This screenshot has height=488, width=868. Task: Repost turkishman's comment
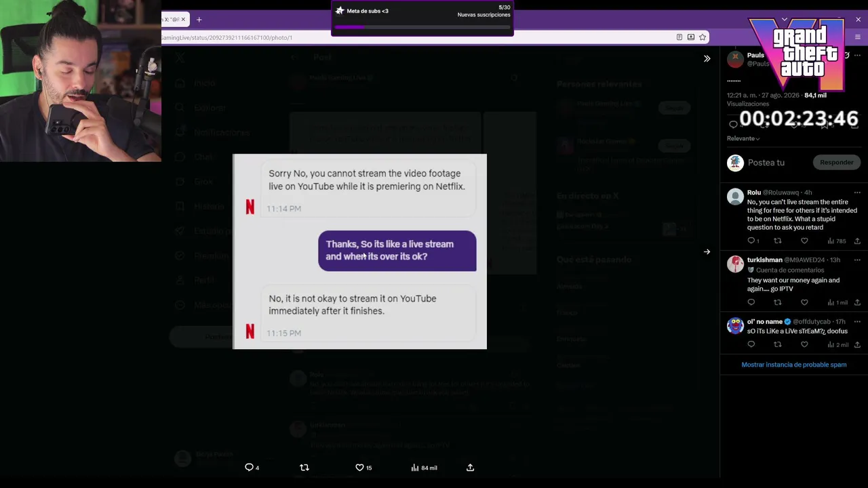pos(778,302)
